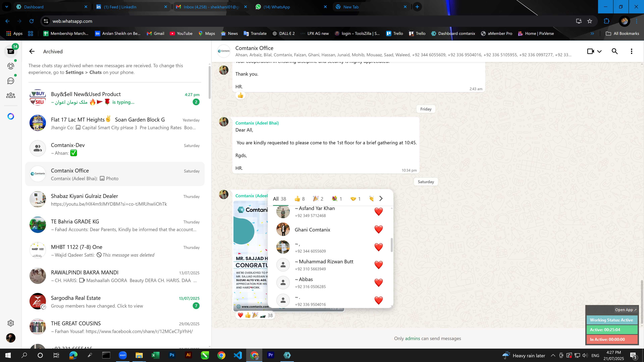Screen dimensions: 644x362
Task: Open Sargodha Real Estate chat
Action: [x=115, y=301]
